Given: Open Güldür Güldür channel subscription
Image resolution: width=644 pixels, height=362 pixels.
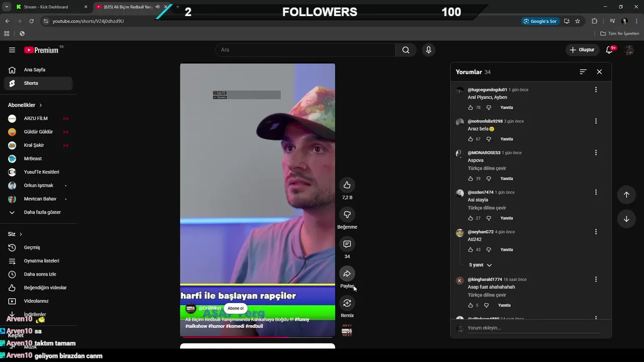Looking at the screenshot, I should (38, 132).
